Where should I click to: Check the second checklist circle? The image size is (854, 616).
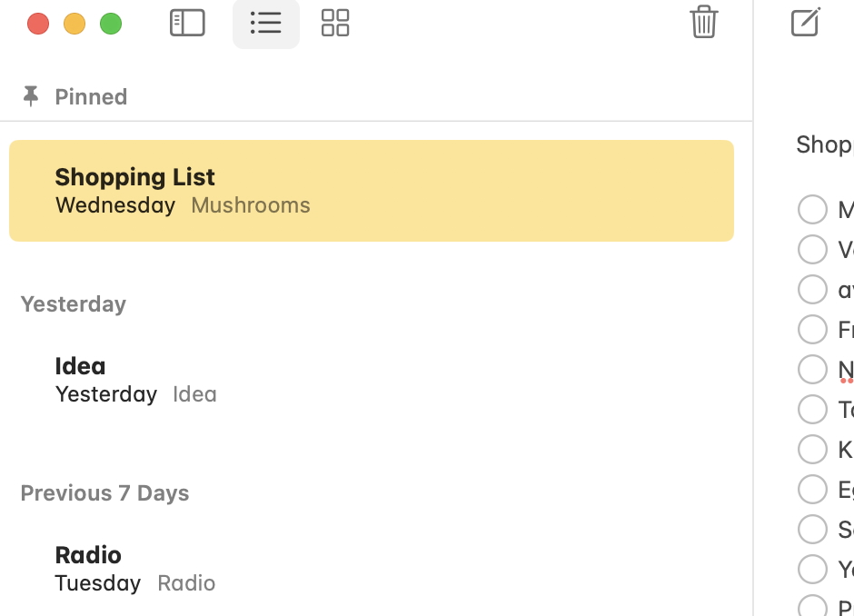[x=812, y=249]
